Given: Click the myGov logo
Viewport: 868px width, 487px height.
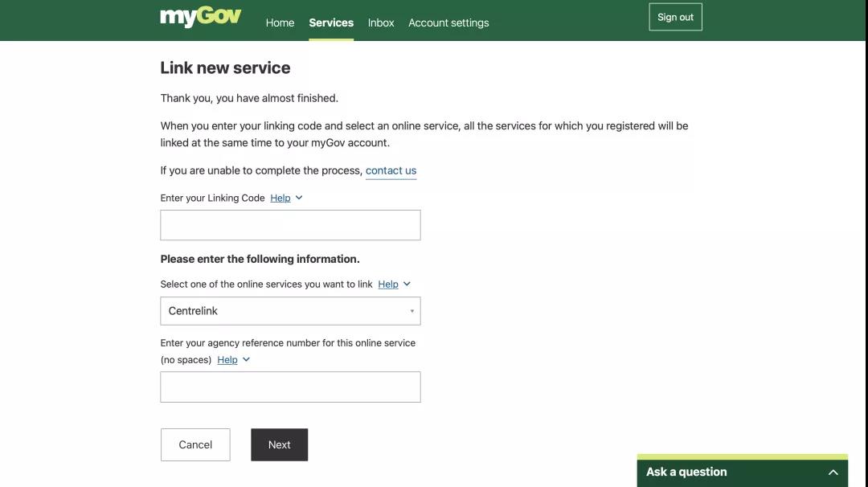Looking at the screenshot, I should (x=200, y=17).
